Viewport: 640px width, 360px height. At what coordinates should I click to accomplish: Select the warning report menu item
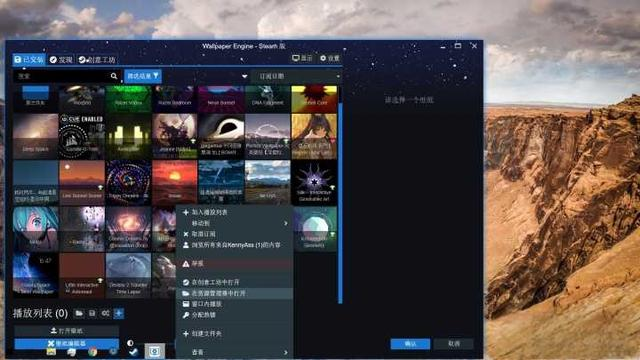(x=234, y=264)
